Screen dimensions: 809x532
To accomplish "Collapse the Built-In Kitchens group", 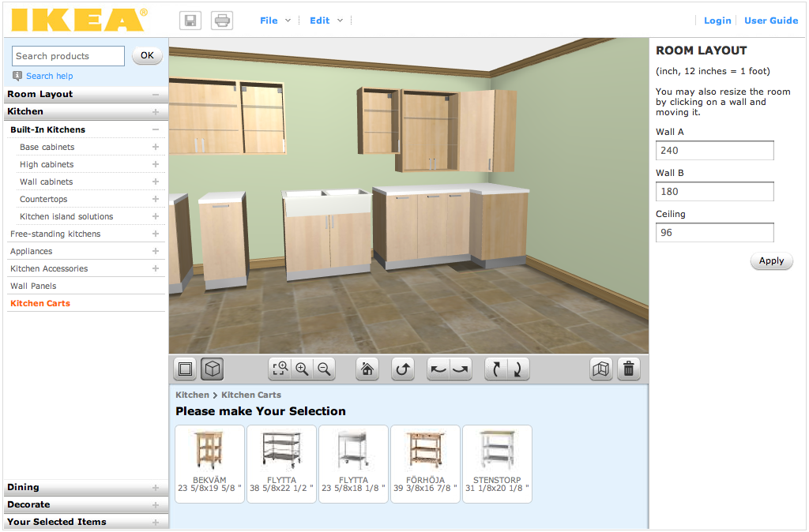I will (x=156, y=130).
